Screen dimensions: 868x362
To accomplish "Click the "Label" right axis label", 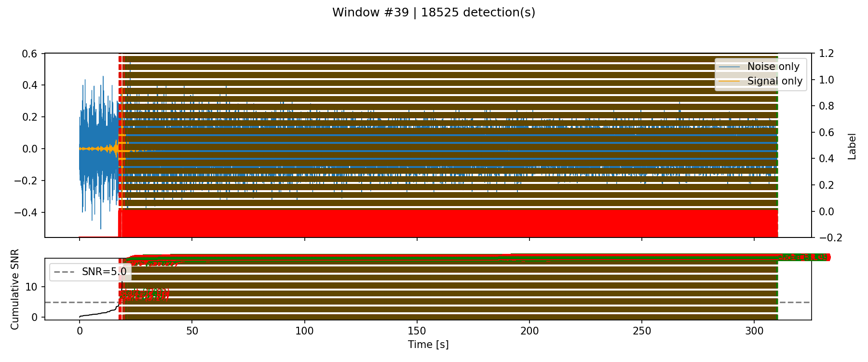I will pyautogui.click(x=852, y=146).
